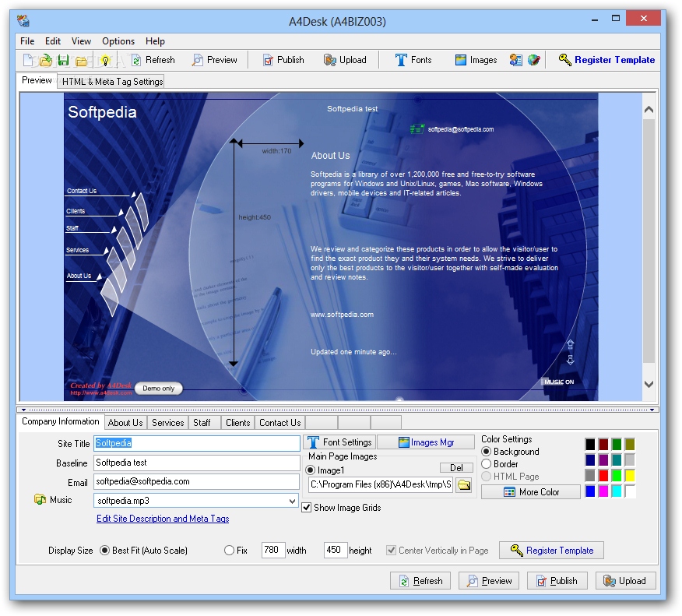Screen dimensions: 682x616
Task: Click the Email input field
Action: [x=197, y=481]
